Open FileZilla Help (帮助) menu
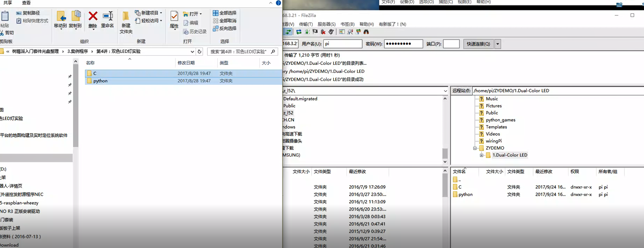 [x=366, y=24]
